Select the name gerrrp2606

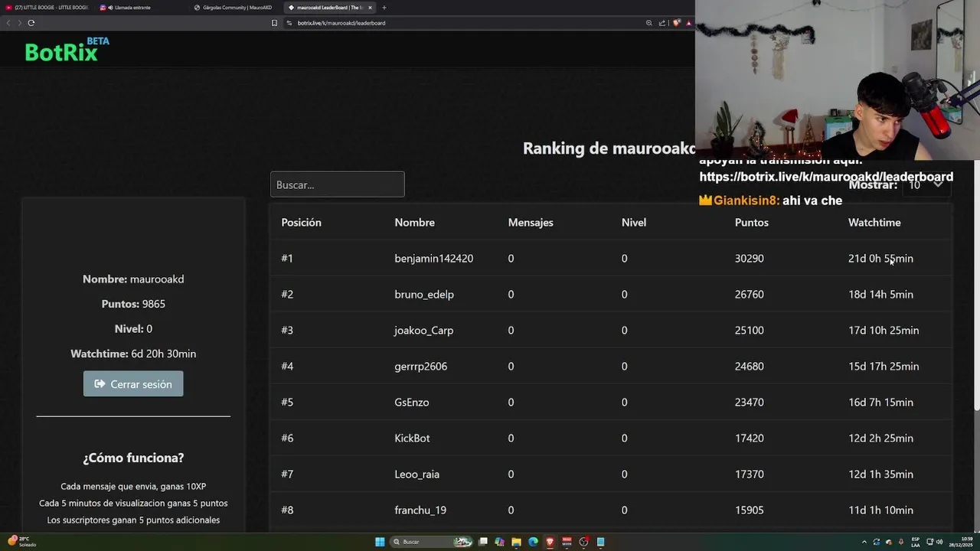click(x=420, y=367)
